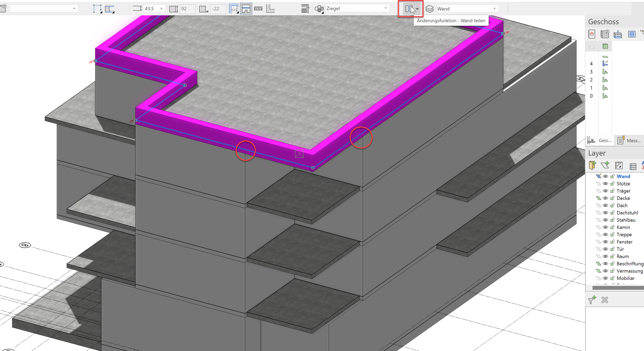This screenshot has height=351, width=644.
Task: Click the green storey stack column header icon
Action: [605, 46]
